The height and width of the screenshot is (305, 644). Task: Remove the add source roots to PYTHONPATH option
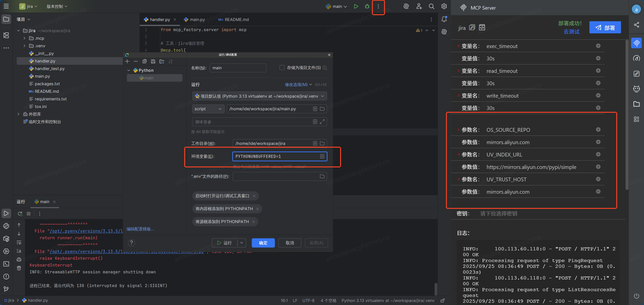point(253,222)
